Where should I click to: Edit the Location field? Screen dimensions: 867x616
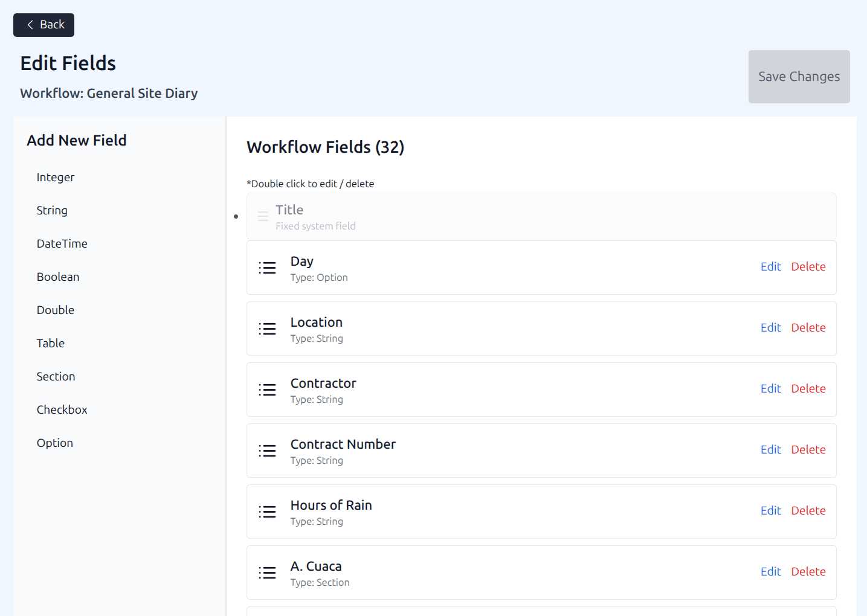[x=770, y=328]
